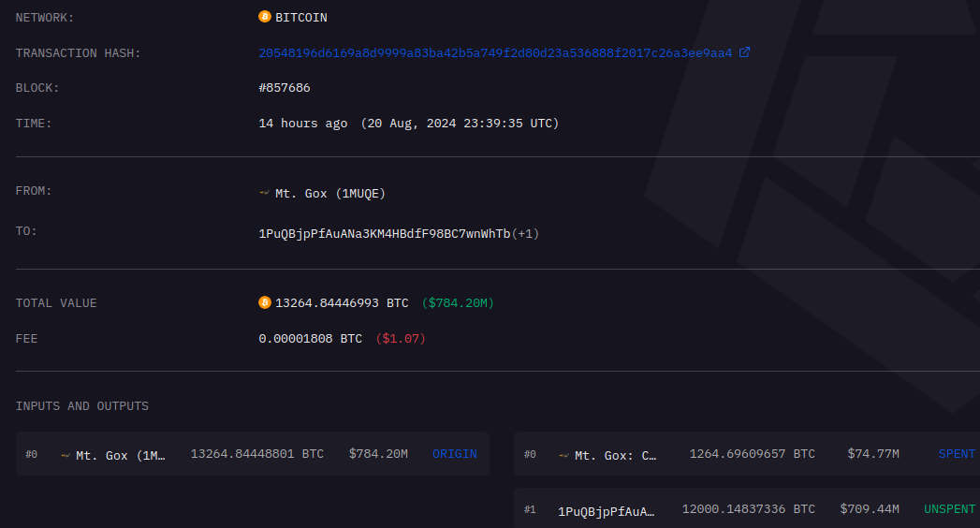Click the Mt. Gox icon in FROM row

(264, 193)
